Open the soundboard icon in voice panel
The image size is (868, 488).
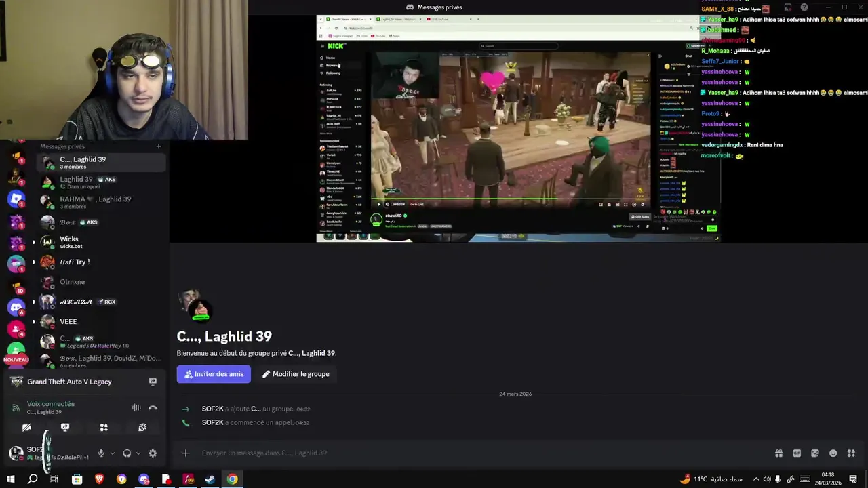pyautogui.click(x=142, y=428)
